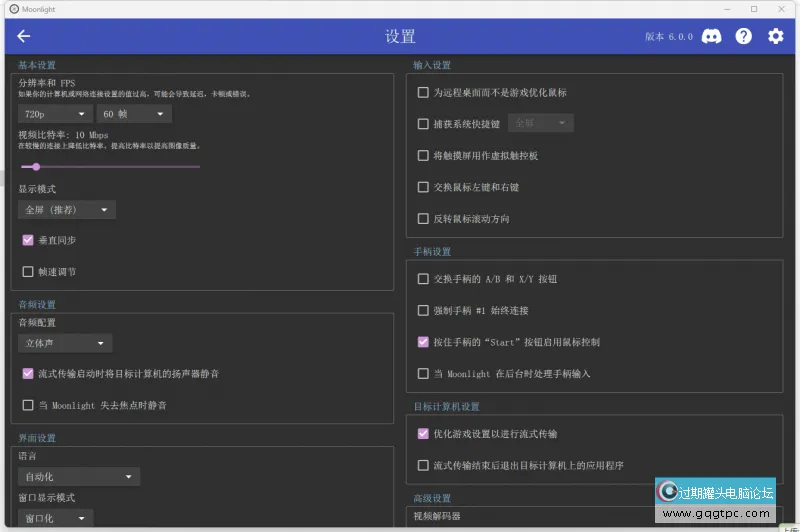Open the 窗口化 window mode dropdown
This screenshot has width=800, height=532.
[x=55, y=518]
